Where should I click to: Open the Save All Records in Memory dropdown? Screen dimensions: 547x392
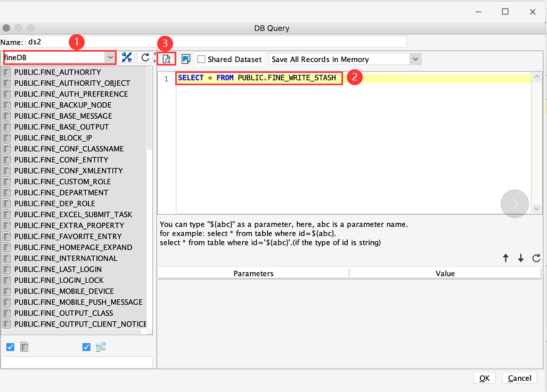[416, 59]
